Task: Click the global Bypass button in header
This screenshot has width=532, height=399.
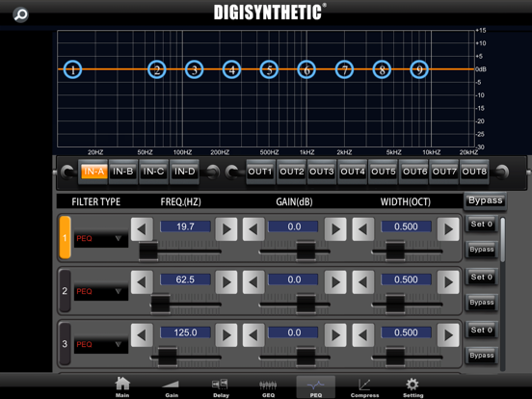Action: [485, 200]
